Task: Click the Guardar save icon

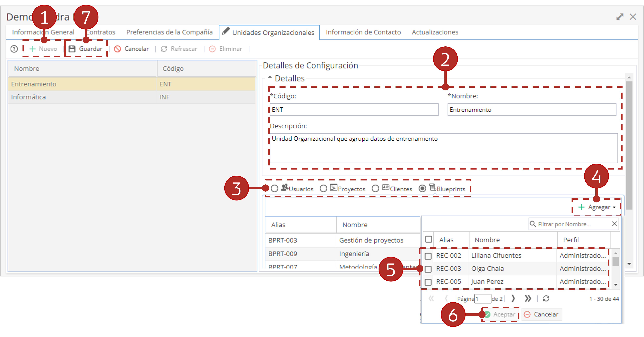Action: (72, 49)
